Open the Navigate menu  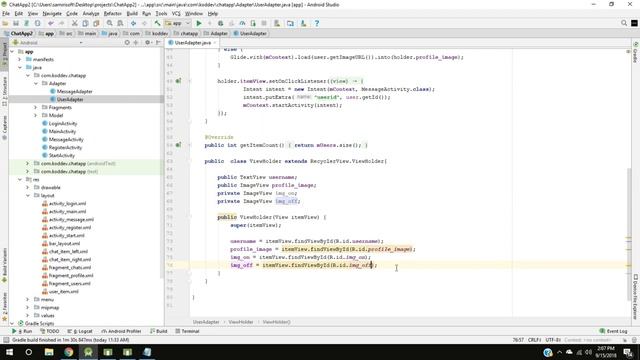coord(52,13)
